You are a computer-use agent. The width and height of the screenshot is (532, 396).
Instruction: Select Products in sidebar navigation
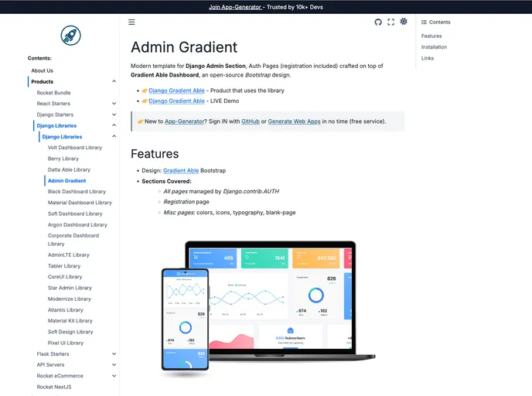[42, 82]
